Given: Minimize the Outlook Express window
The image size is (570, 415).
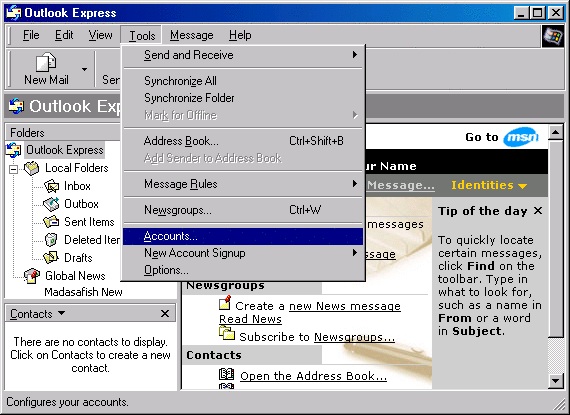Looking at the screenshot, I should coord(522,13).
